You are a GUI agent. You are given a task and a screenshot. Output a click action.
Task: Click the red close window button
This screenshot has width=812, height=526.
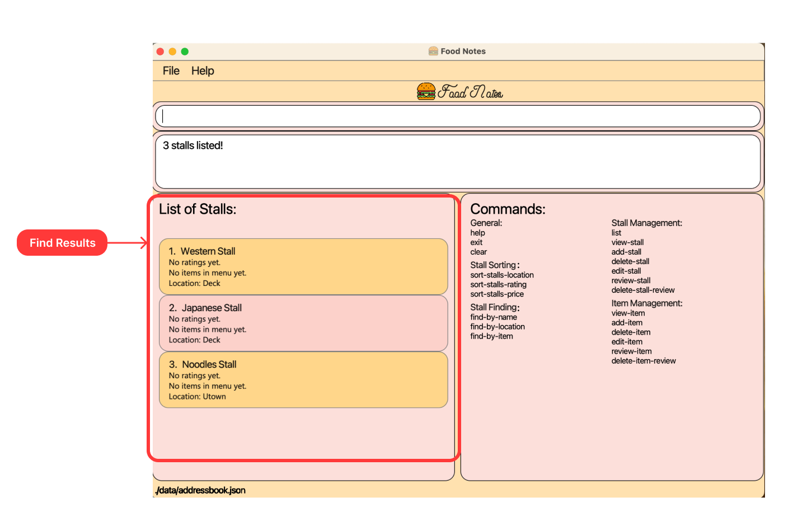click(160, 51)
